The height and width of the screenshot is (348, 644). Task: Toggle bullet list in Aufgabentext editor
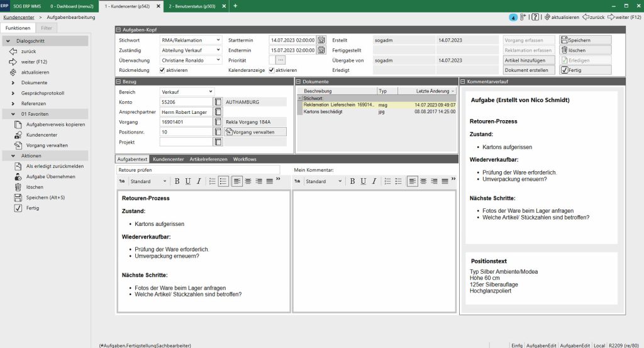pos(223,181)
